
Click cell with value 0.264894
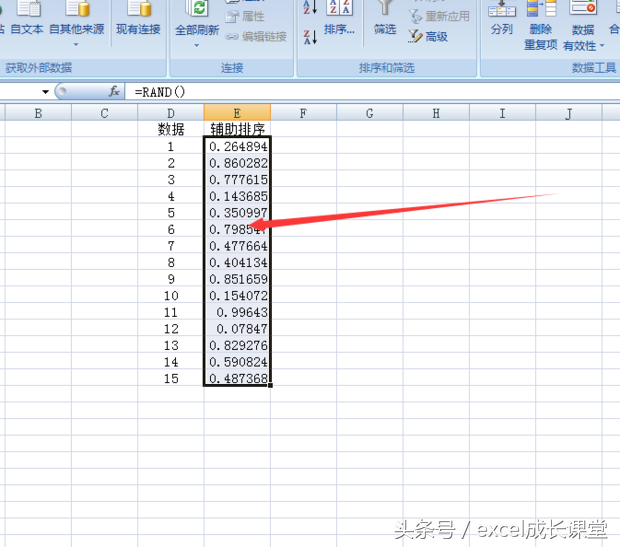point(237,146)
